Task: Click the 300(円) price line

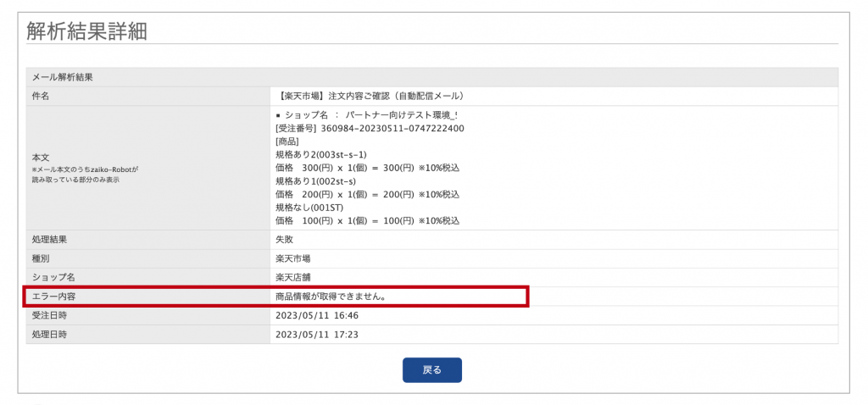Action: coord(367,168)
